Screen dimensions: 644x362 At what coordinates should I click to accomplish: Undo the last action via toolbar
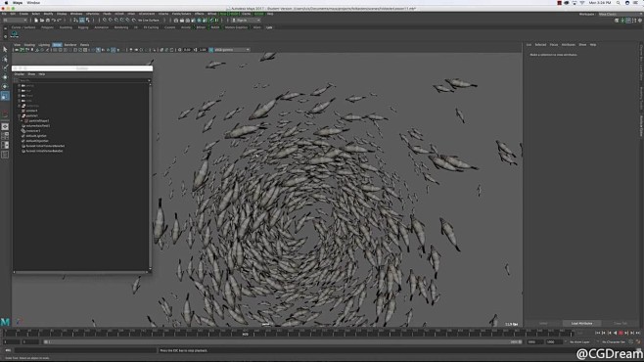[x=54, y=21]
